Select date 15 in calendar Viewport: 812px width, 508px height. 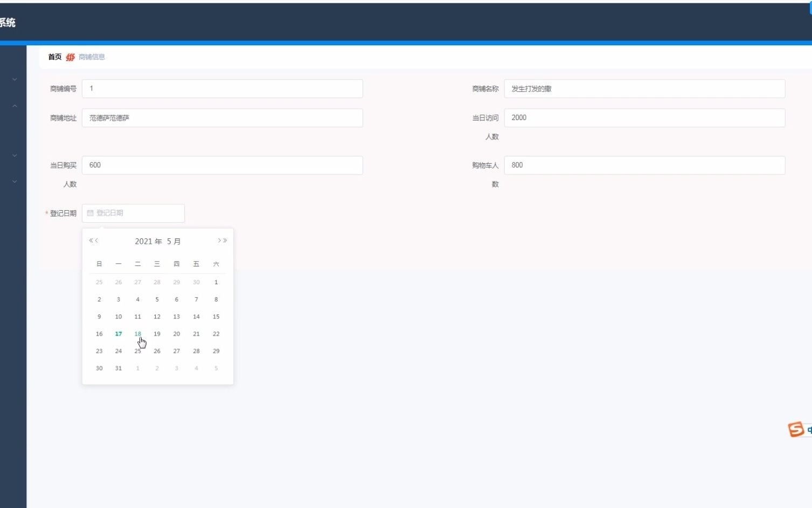pyautogui.click(x=216, y=317)
